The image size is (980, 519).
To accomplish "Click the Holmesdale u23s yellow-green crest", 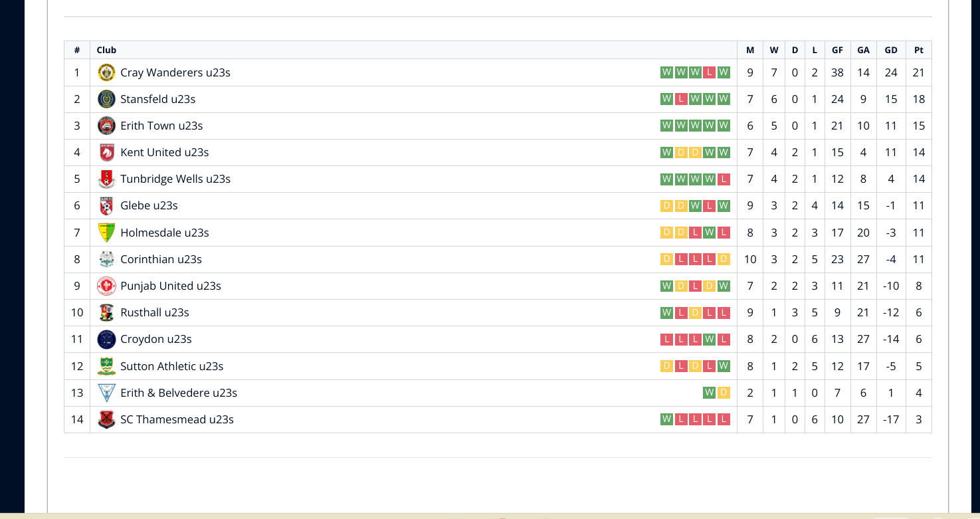I will 106,233.
